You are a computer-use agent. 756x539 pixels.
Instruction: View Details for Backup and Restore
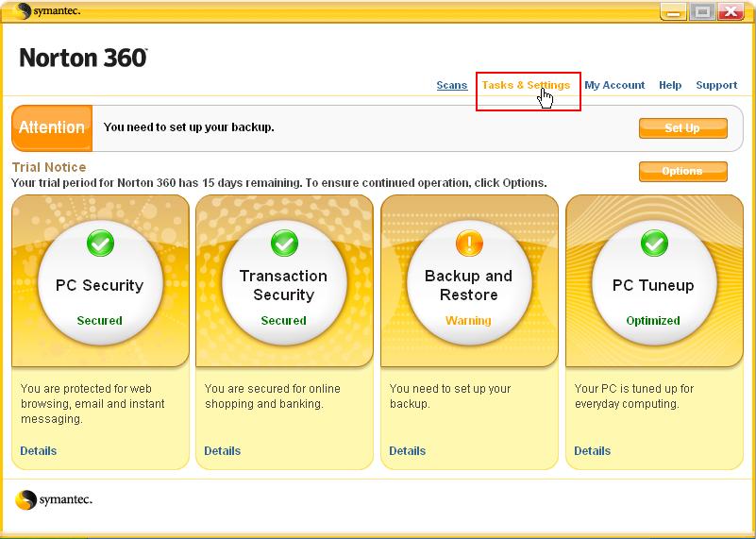click(408, 451)
